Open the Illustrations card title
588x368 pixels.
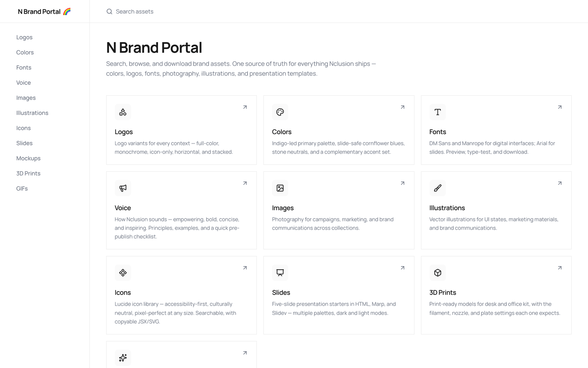pos(447,208)
